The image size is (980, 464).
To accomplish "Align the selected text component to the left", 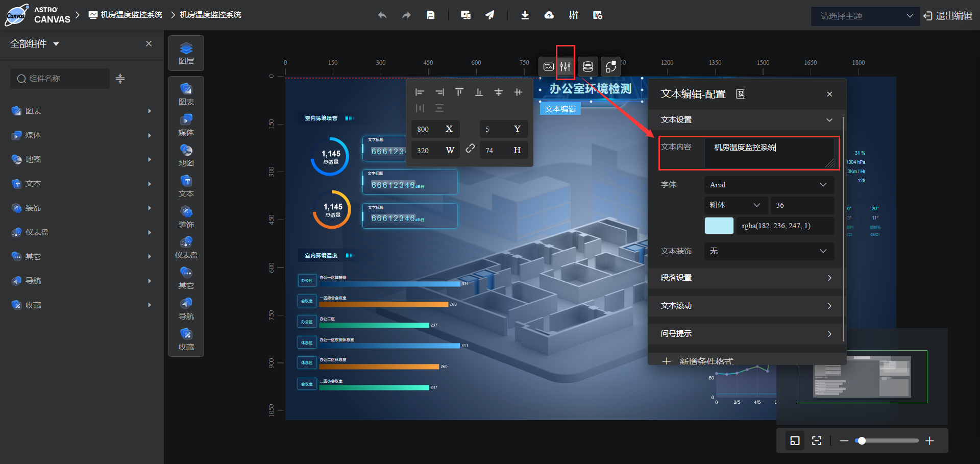I will click(420, 92).
